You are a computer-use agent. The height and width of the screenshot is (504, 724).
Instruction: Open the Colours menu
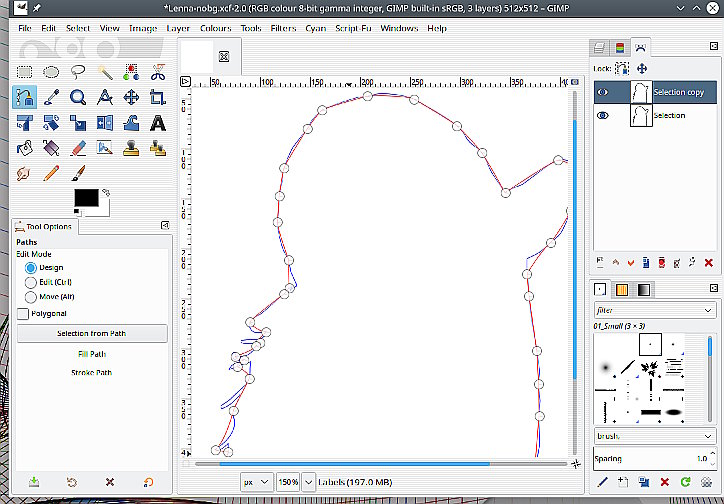coord(215,28)
